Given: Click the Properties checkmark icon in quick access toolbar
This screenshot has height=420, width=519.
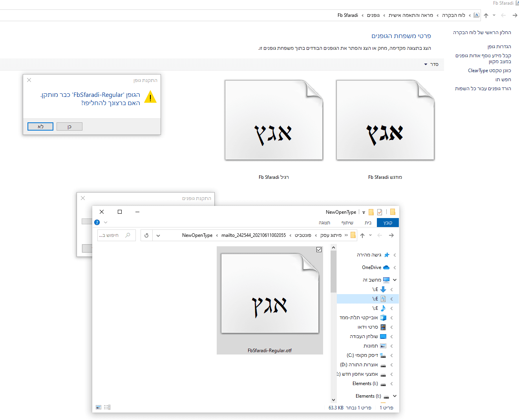Looking at the screenshot, I should 380,212.
